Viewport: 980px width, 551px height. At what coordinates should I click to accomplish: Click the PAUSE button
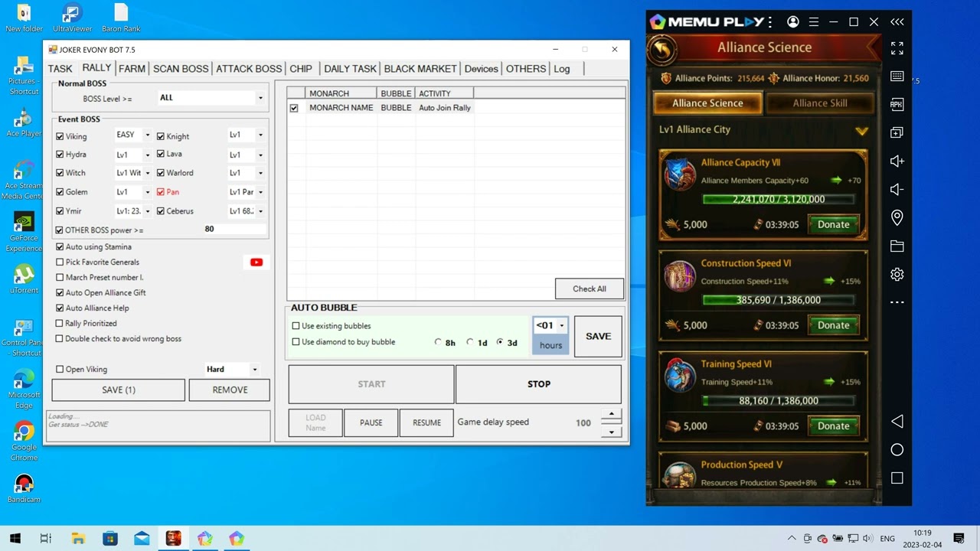pyautogui.click(x=371, y=422)
